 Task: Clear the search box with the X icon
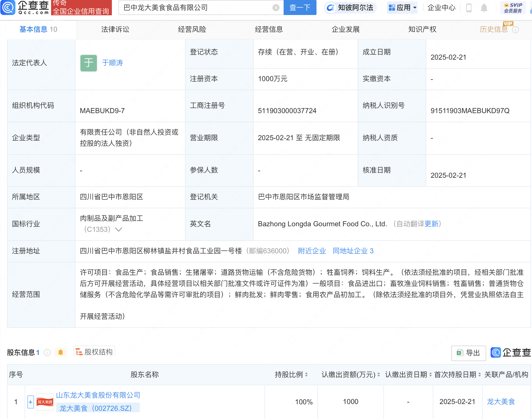pyautogui.click(x=276, y=8)
